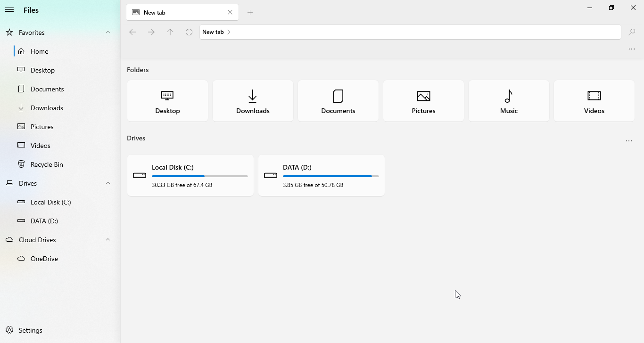This screenshot has height=343, width=644.
Task: Collapse the Favorites section
Action: [x=108, y=33]
